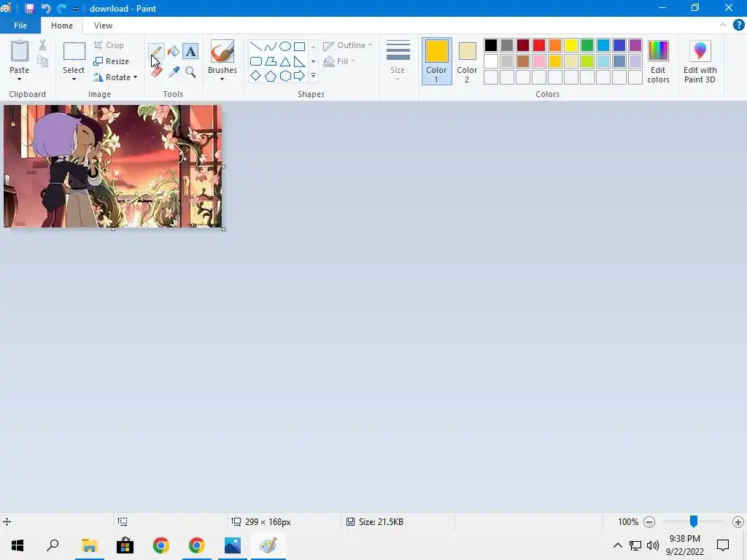Choose the Right arrow shape
The image size is (747, 560).
point(299,76)
